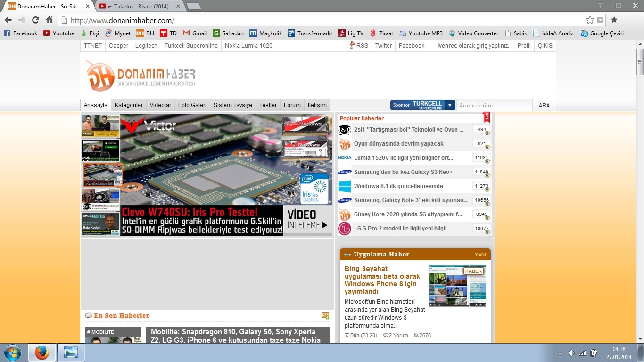Open 'Lumia 1520V ile ilgili yeni bilgiler' news
644x362 pixels.
click(404, 158)
